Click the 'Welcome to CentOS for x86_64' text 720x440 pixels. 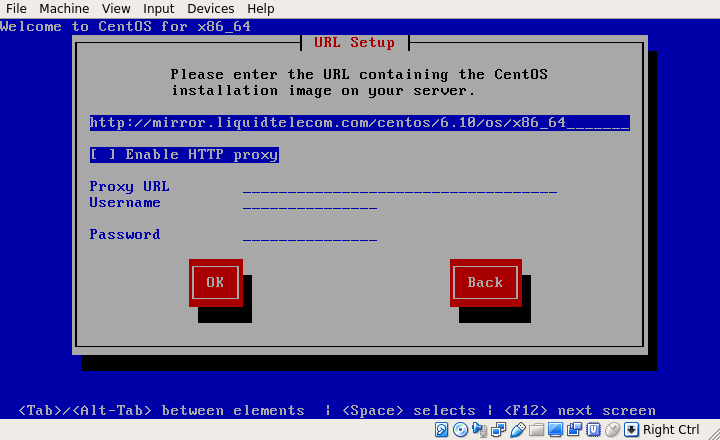[x=125, y=27]
